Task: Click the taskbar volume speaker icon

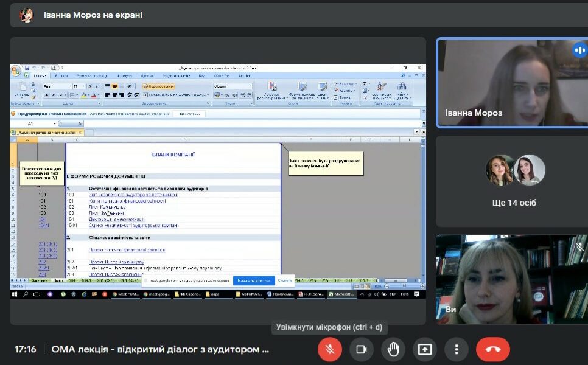Action: [x=377, y=294]
